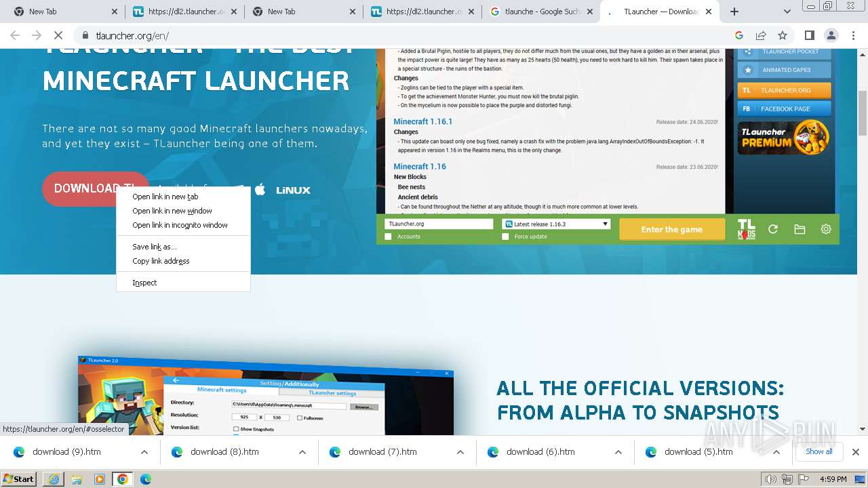868x488 pixels.
Task: Expand Latest release 1.16.3 dropdown
Action: (556, 224)
